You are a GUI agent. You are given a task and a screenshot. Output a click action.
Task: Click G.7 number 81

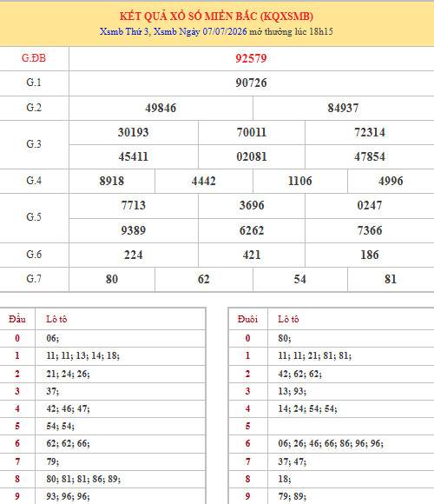coord(391,279)
